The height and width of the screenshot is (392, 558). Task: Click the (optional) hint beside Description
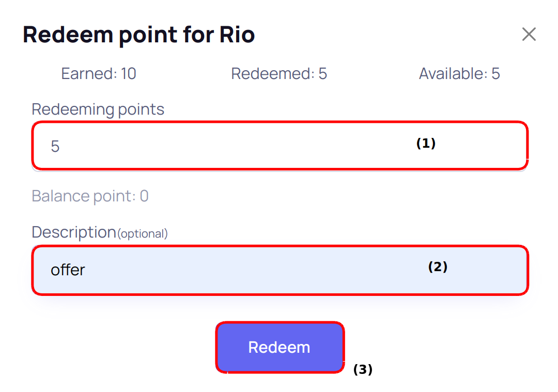[x=143, y=234]
